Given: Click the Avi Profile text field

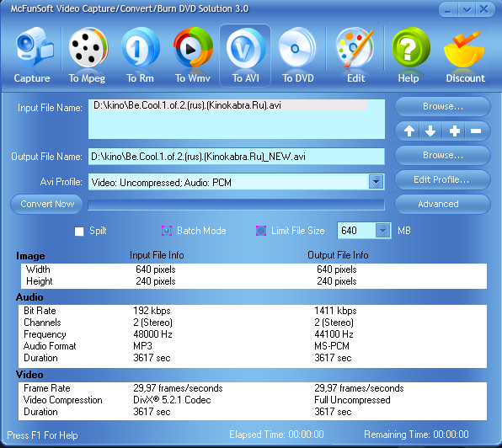Looking at the screenshot, I should click(x=228, y=182).
